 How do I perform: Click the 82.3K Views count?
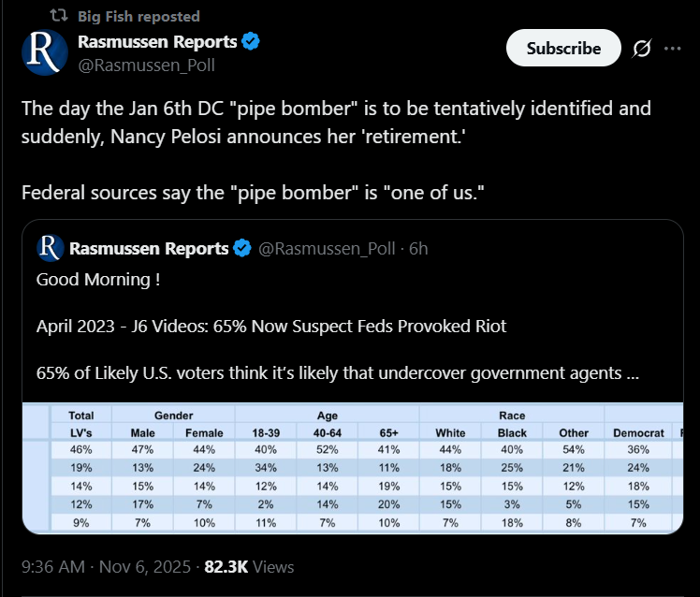(x=249, y=566)
